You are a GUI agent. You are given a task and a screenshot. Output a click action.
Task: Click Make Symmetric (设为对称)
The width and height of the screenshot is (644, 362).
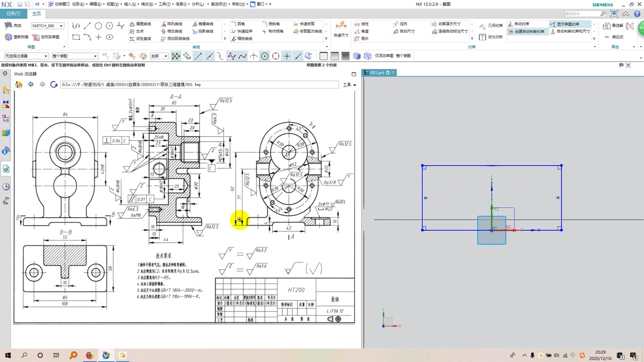click(491, 37)
